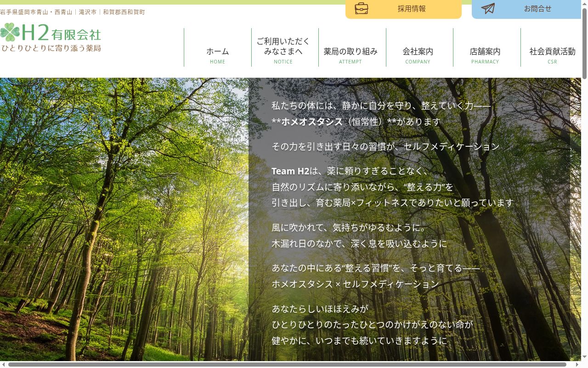
Task: Go to ホーム HOME menu item
Action: point(218,47)
